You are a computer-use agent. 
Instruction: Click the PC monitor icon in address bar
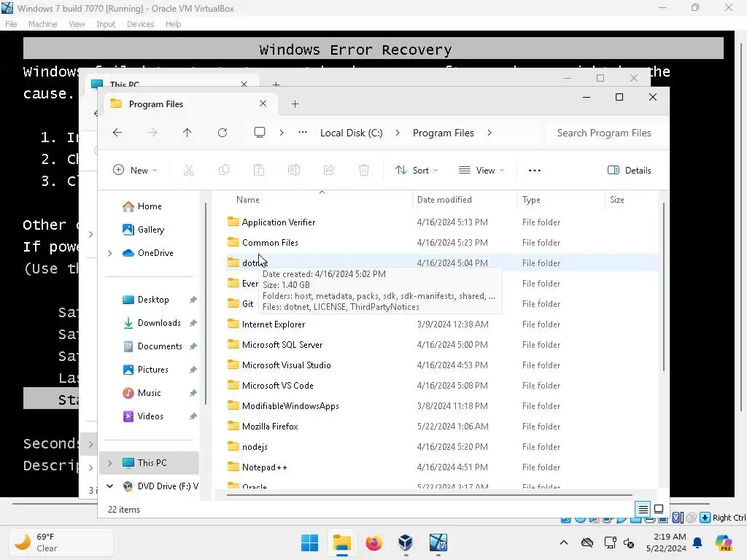pos(260,133)
